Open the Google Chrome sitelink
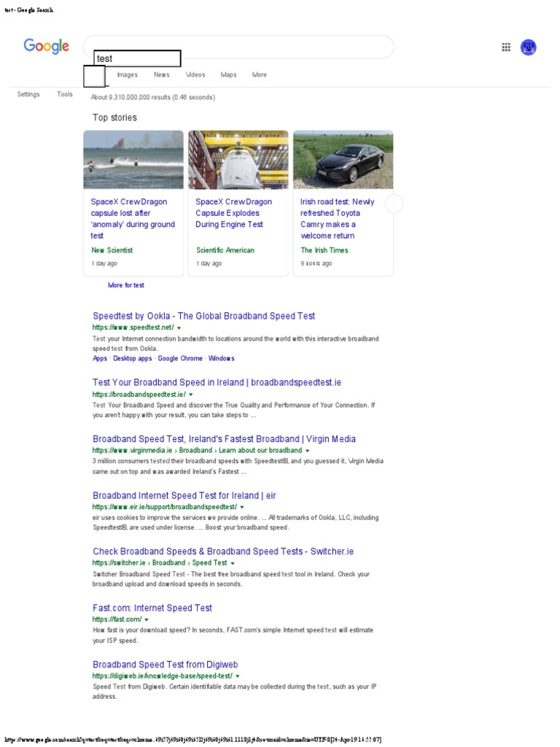The width and height of the screenshot is (560, 747). 180,358
